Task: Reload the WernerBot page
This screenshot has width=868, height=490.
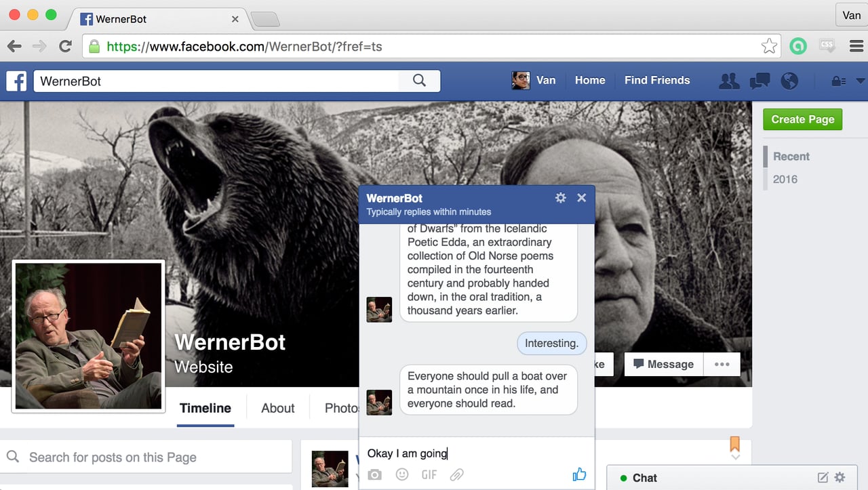Action: (65, 47)
